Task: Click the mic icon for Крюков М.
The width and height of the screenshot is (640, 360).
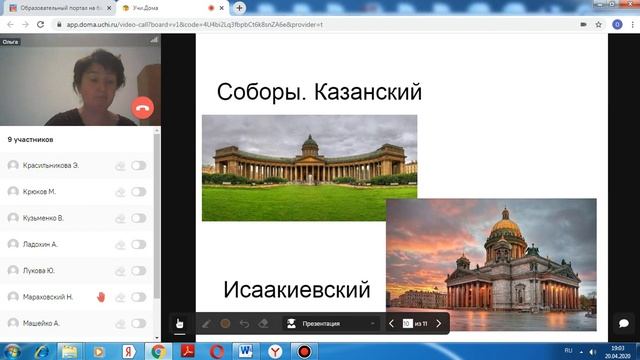Action: (120, 192)
